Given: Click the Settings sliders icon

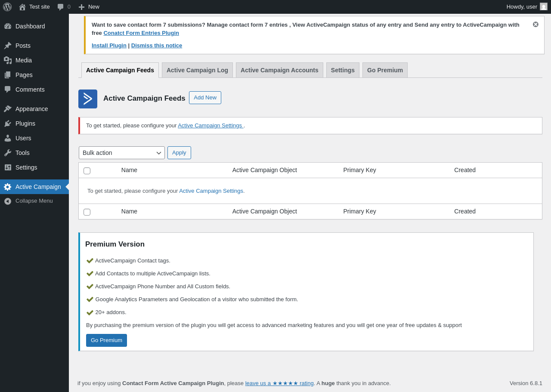Looking at the screenshot, I should [x=8, y=167].
